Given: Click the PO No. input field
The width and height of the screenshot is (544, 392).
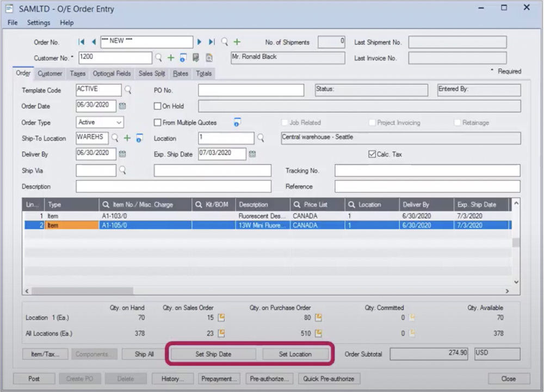Looking at the screenshot, I should pos(251,90).
